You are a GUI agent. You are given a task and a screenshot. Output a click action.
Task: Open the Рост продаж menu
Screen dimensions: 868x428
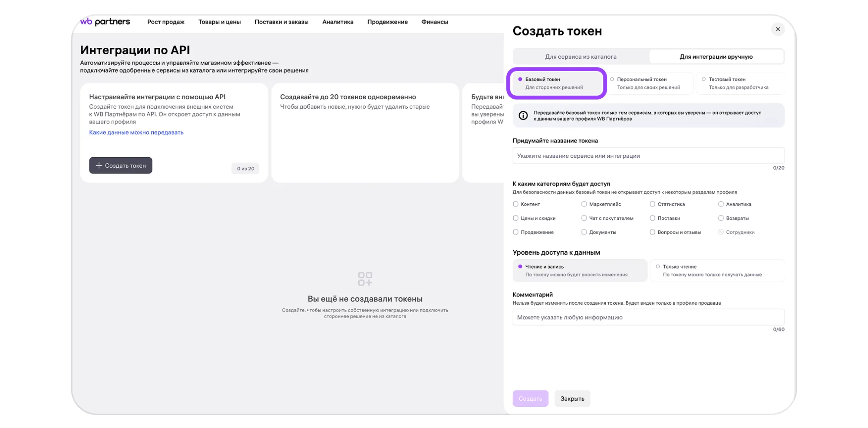tap(165, 22)
